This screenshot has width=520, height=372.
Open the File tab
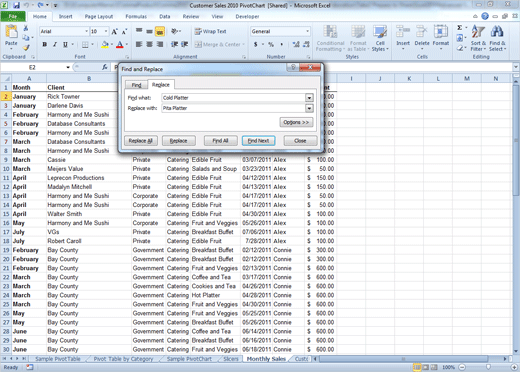[x=13, y=16]
